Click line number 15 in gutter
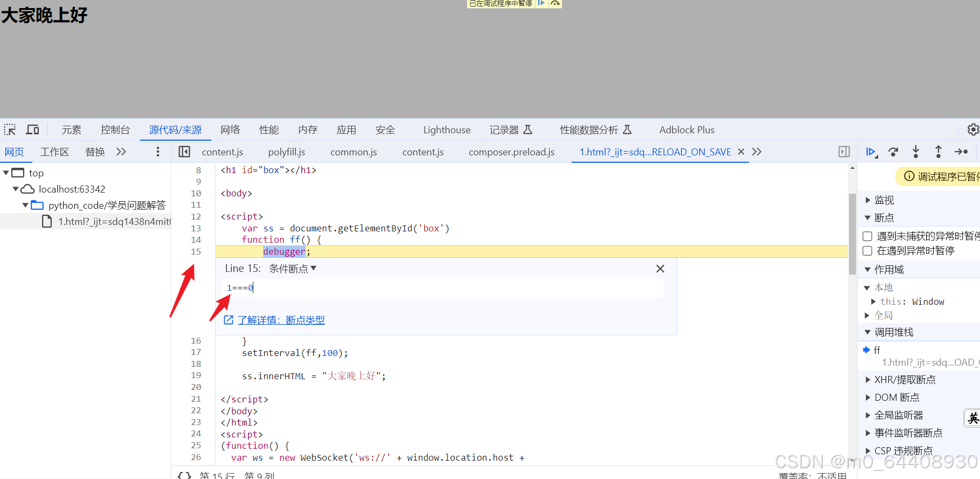The height and width of the screenshot is (479, 980). [x=195, y=251]
